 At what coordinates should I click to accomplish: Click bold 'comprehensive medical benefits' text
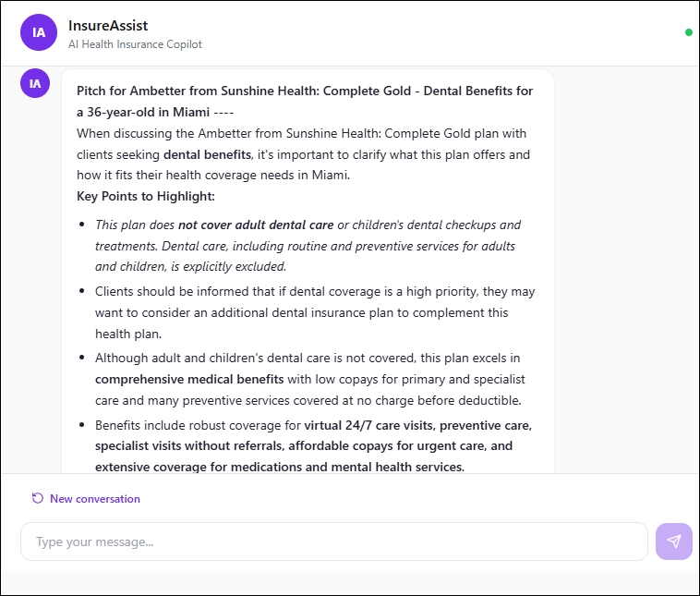[189, 379]
